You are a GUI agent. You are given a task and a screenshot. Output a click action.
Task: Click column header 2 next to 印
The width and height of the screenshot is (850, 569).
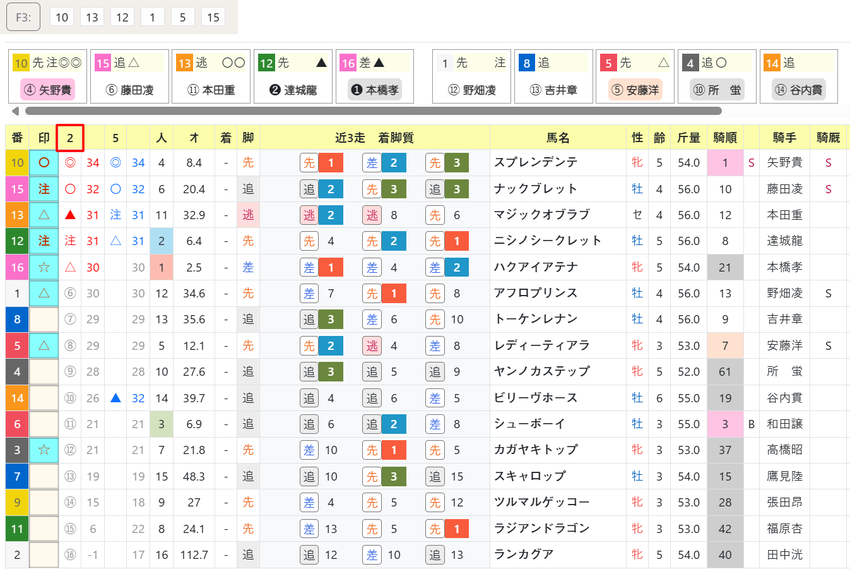click(x=70, y=138)
